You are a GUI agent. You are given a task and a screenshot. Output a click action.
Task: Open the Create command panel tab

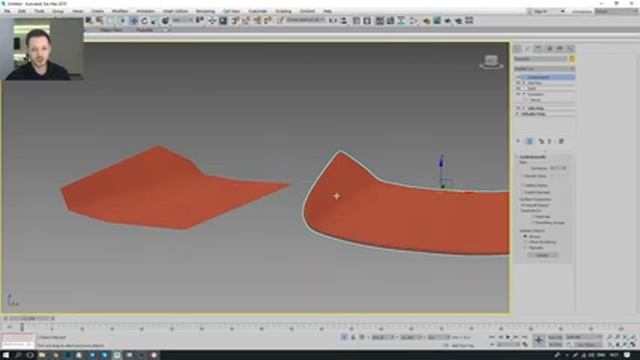(518, 49)
